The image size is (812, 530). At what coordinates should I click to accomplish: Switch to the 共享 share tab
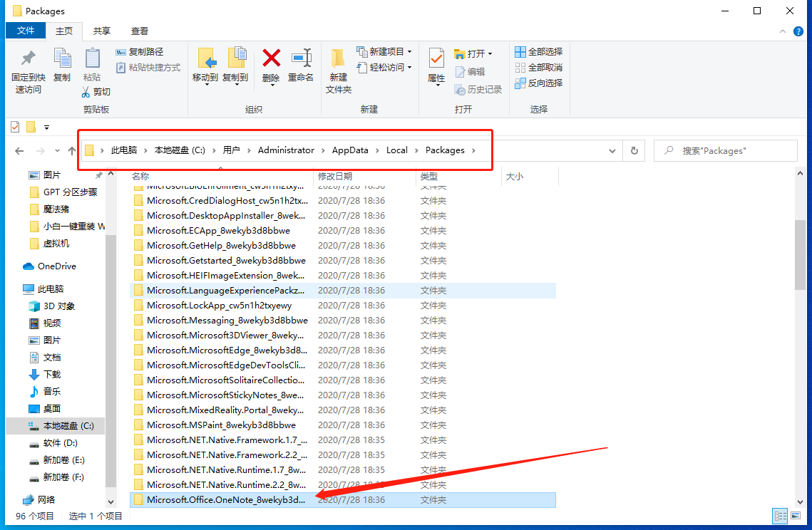tap(101, 31)
